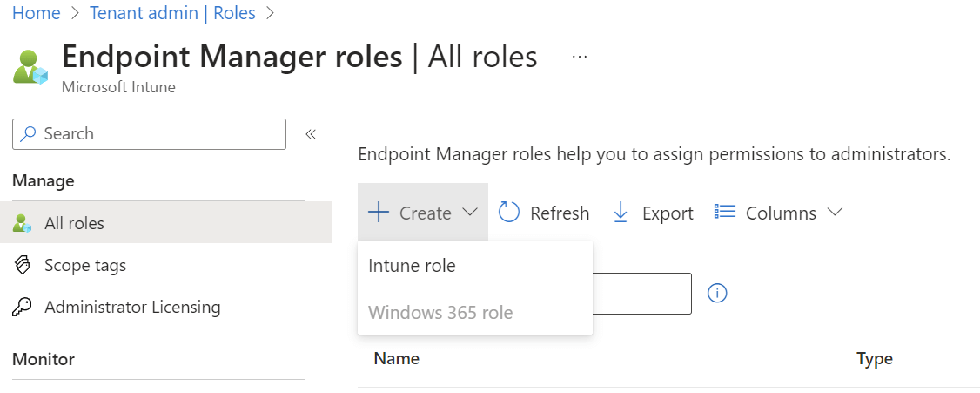Collapse the Create dropdown chevron
The image size is (980, 393).
(x=470, y=213)
